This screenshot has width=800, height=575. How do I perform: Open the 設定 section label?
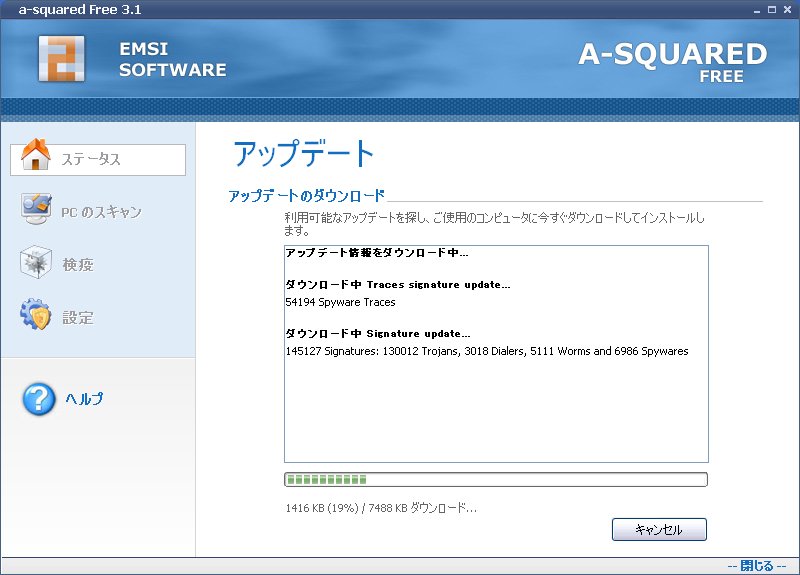pyautogui.click(x=78, y=317)
